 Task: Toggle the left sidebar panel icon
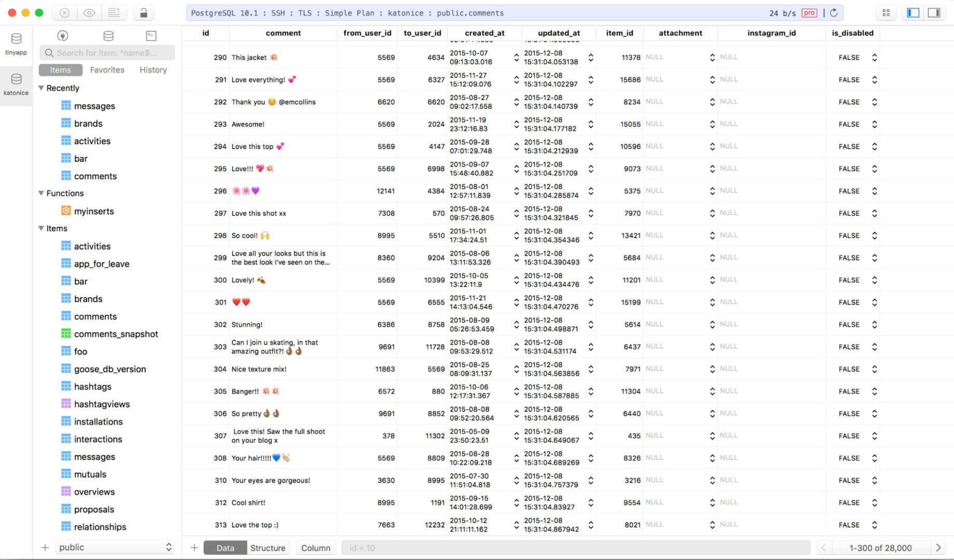(x=913, y=13)
